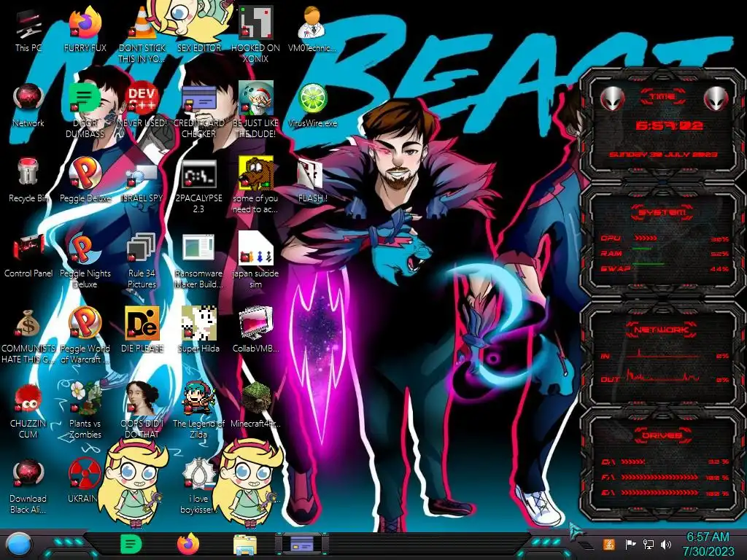Click the NETWORK widget header
The height and width of the screenshot is (560, 747).
coord(662,329)
